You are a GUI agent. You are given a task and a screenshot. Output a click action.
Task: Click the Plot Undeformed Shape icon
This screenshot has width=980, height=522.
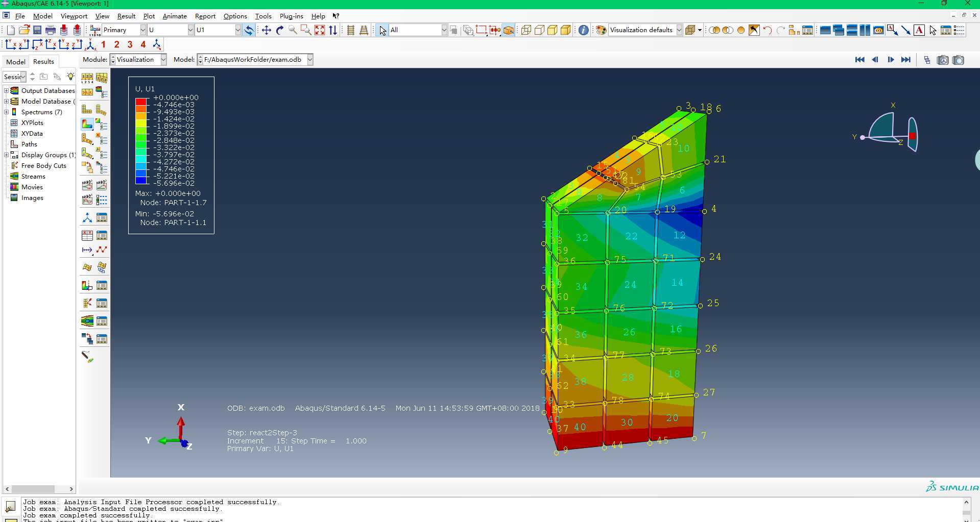coord(87,109)
